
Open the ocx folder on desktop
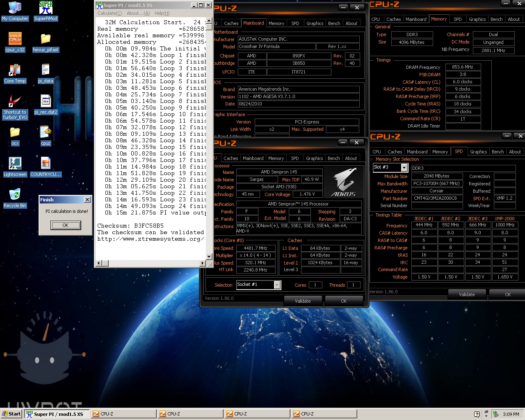[x=15, y=136]
